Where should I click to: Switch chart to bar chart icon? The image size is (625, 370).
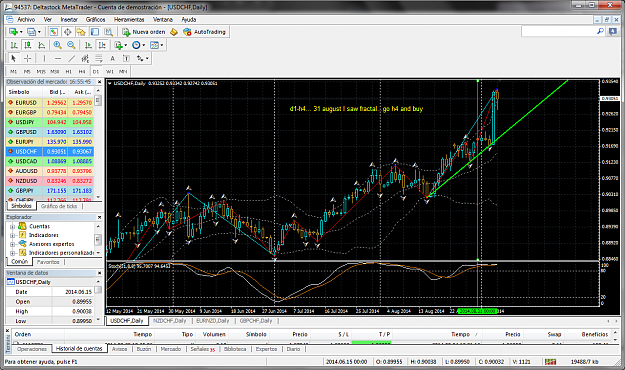(14, 45)
